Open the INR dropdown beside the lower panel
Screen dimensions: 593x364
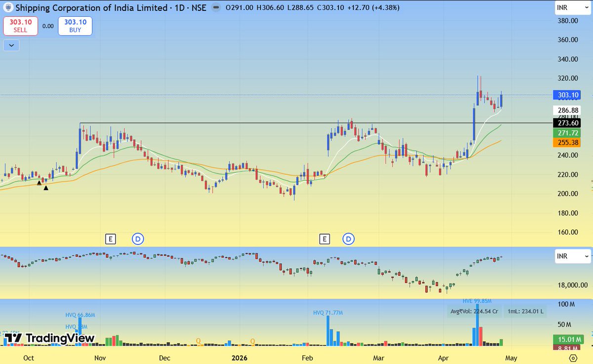572,256
